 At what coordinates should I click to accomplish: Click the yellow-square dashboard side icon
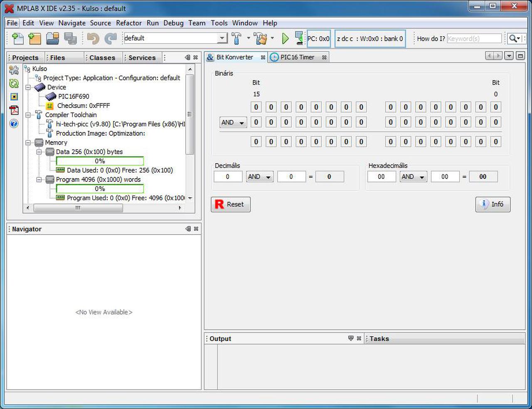(x=14, y=97)
